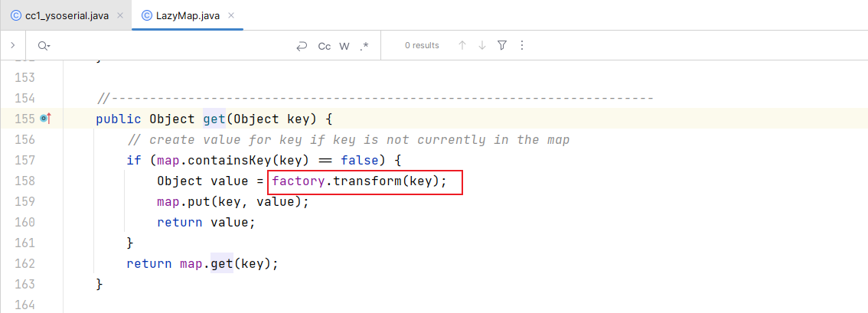Screen dimensions: 868x313
Task: Toggle whole Words (W) option
Action: click(x=344, y=46)
